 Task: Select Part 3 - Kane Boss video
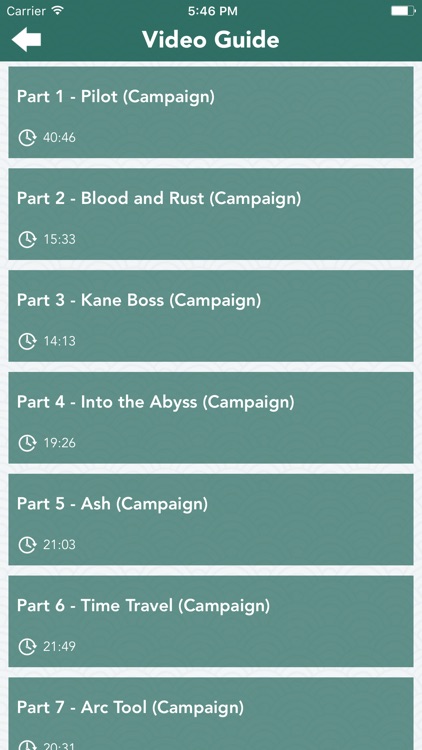pyautogui.click(x=211, y=316)
